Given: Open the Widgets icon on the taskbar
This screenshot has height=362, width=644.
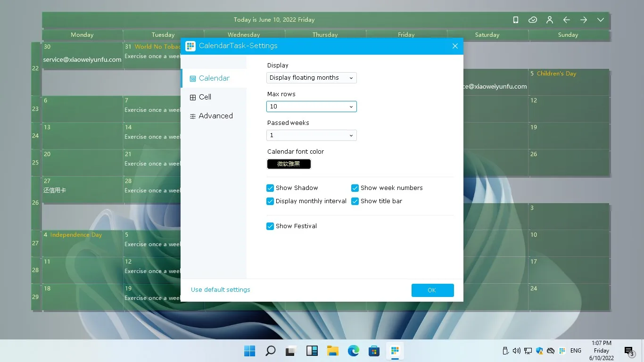Looking at the screenshot, I should (312, 351).
